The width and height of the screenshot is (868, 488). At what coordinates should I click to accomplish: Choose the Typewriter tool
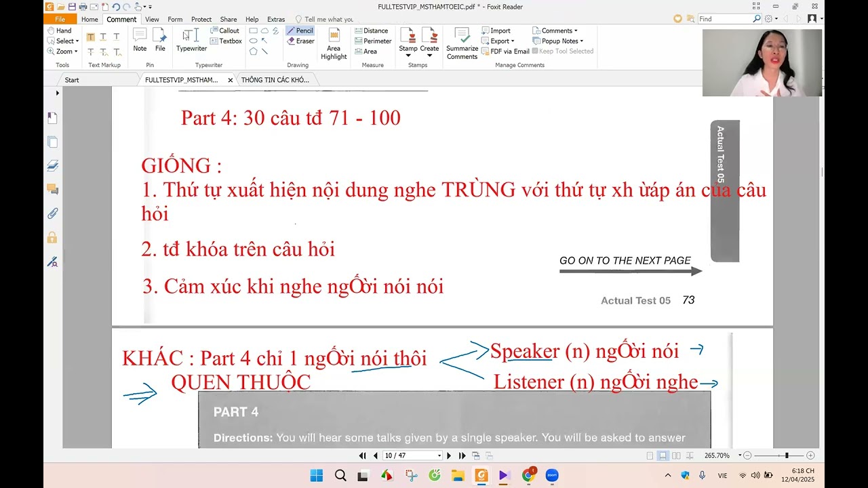pyautogui.click(x=191, y=40)
